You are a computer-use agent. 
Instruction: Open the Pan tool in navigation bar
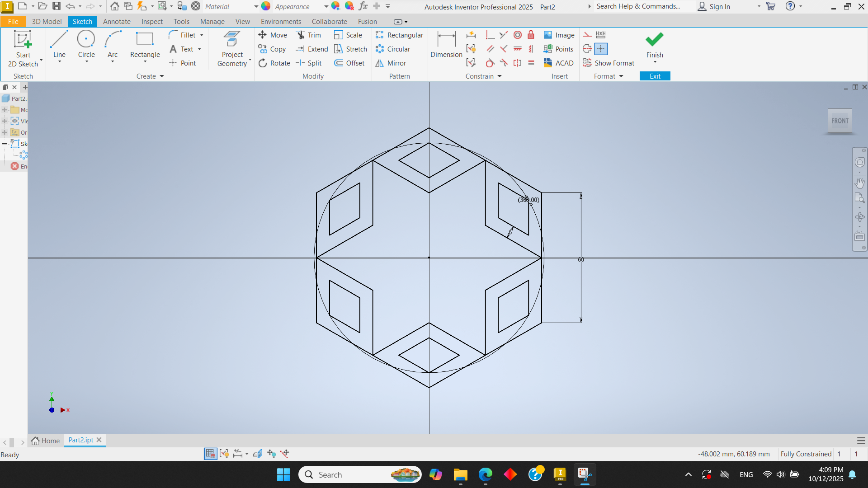tap(859, 183)
